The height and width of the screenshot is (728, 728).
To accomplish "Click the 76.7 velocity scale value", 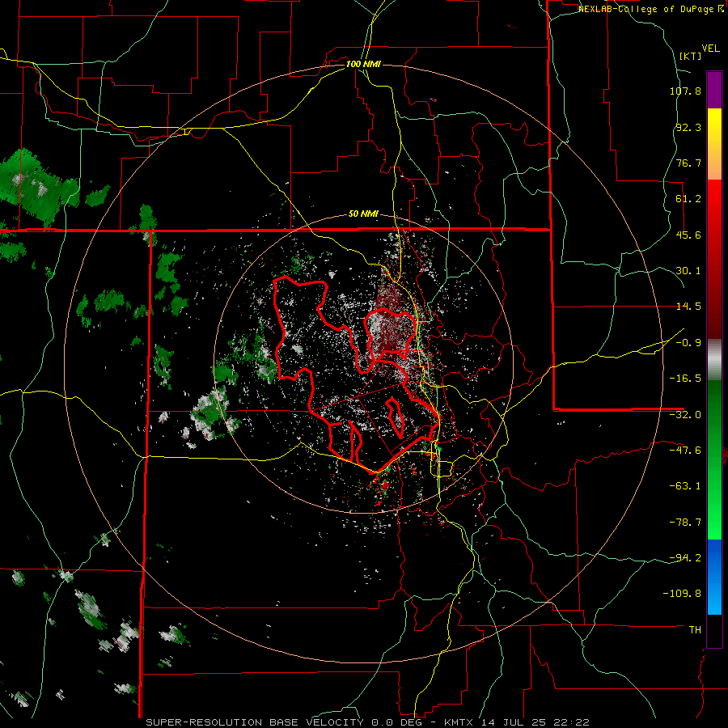I will coord(688,163).
